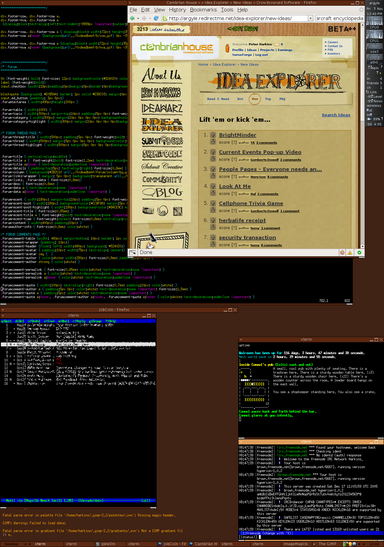The image size is (384, 547).
Task: Click the green circle icon in Firefox's status bar
Action: pyautogui.click(x=359, y=252)
